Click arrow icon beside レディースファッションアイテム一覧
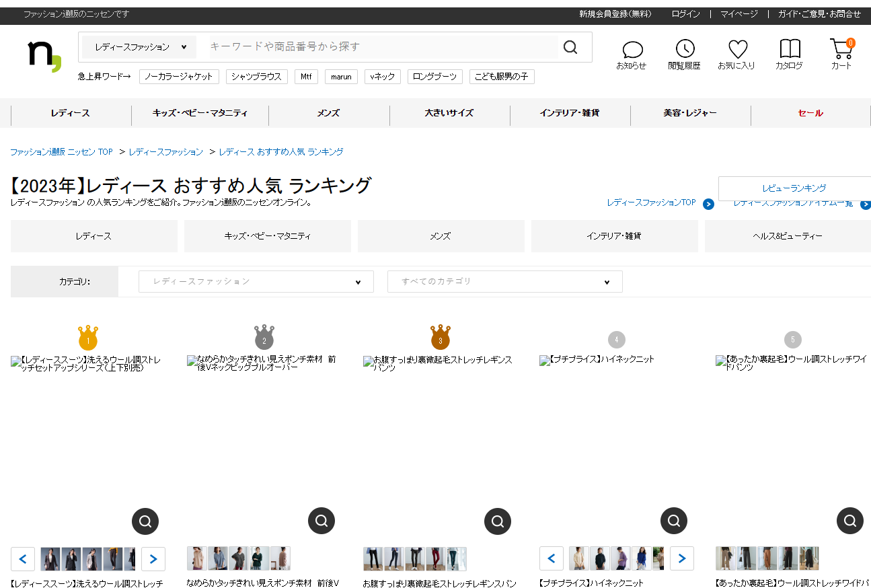 pos(866,204)
